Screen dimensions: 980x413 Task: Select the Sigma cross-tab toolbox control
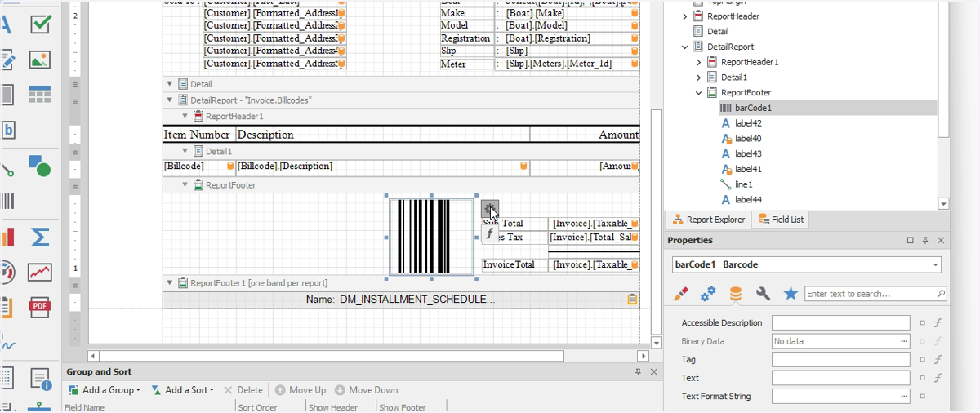coord(39,237)
